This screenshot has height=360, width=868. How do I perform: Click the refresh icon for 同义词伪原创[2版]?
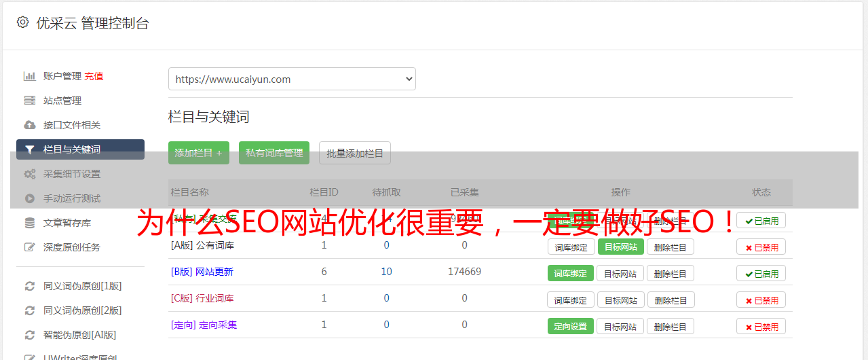tap(29, 310)
